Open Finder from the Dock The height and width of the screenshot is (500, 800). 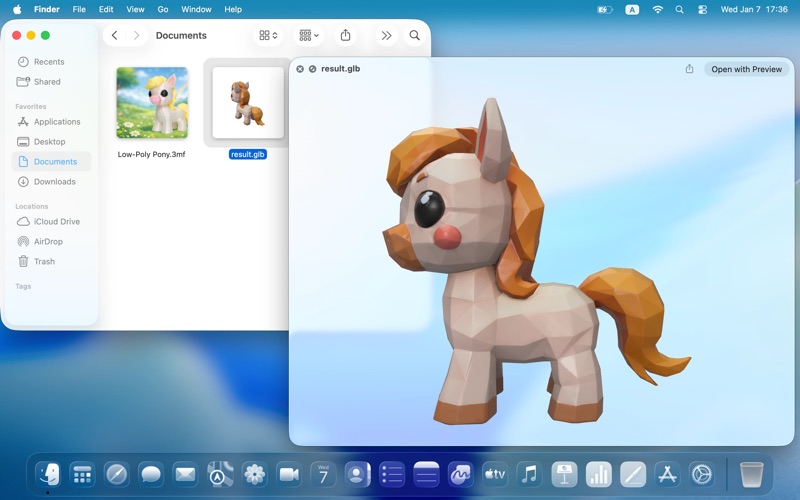click(x=48, y=474)
